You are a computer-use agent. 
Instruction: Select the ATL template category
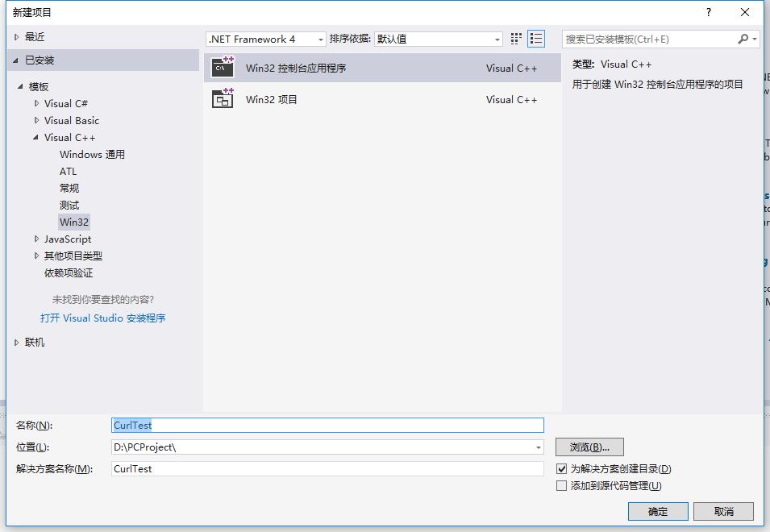coord(69,171)
